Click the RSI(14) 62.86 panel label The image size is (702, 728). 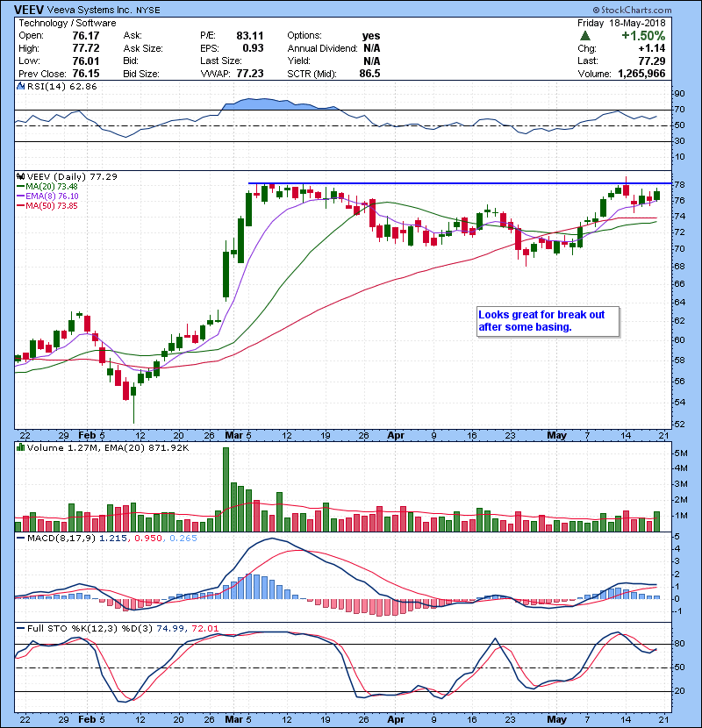tap(61, 86)
